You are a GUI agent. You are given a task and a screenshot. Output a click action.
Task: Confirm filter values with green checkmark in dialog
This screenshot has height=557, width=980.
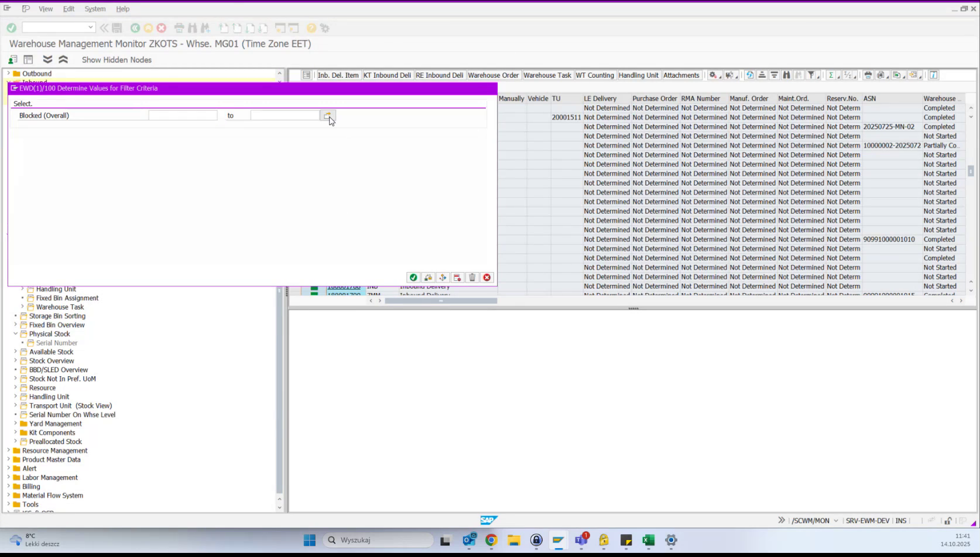coord(414,277)
